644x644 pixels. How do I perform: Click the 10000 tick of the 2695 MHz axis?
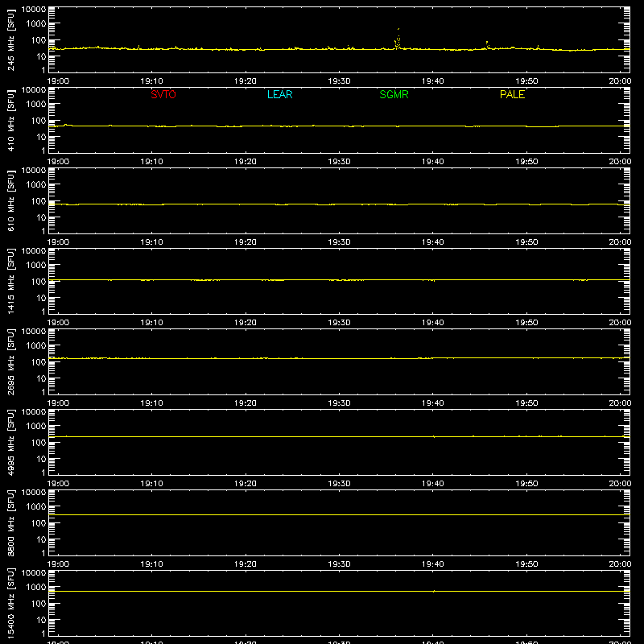[34, 332]
